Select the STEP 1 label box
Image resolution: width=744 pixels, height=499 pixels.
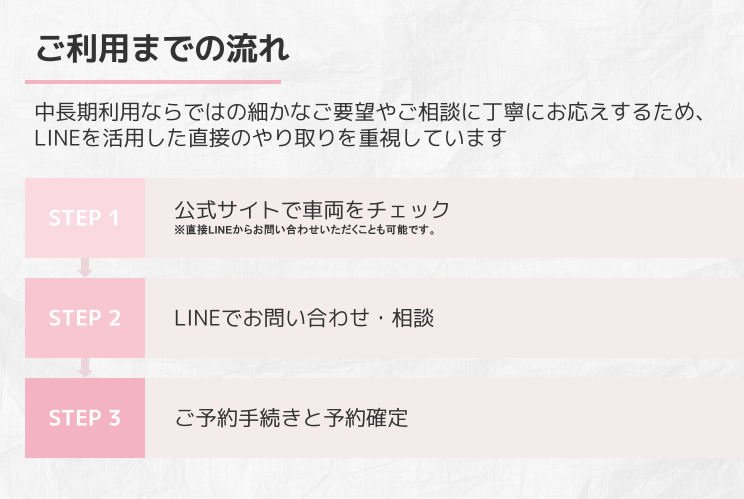[x=85, y=218]
